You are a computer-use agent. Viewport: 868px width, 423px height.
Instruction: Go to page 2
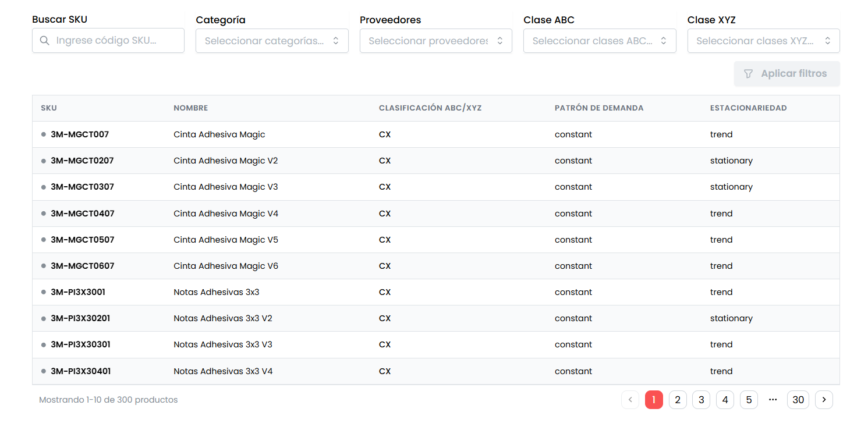(678, 400)
